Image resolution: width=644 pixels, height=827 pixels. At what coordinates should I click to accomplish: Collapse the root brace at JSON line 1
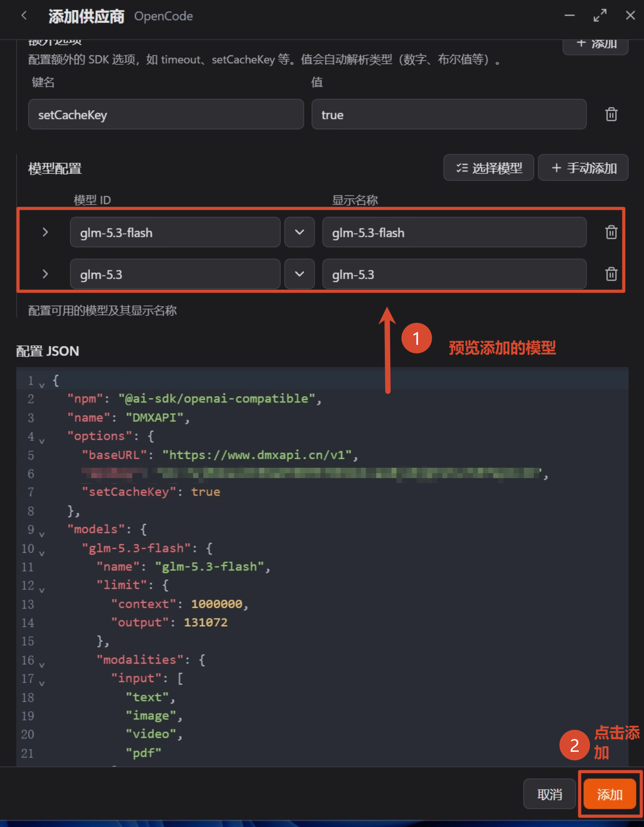pos(42,385)
